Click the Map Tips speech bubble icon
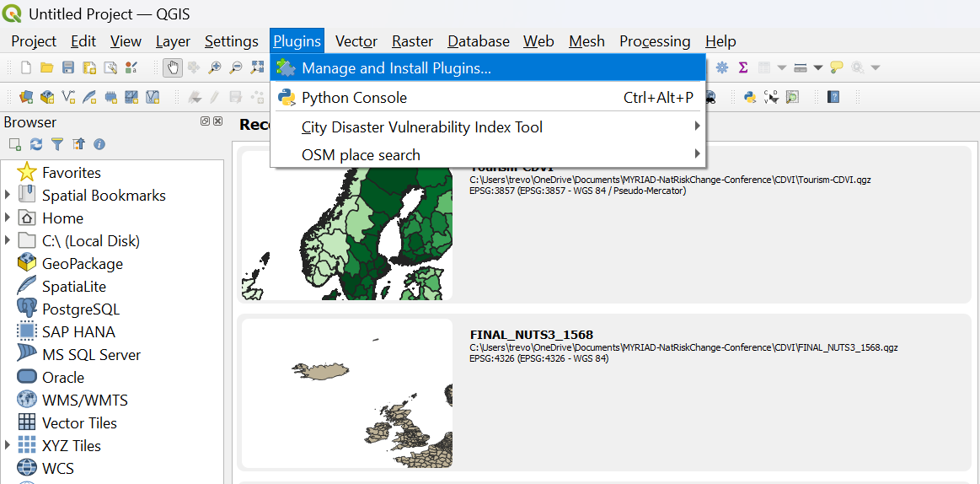 pyautogui.click(x=836, y=67)
